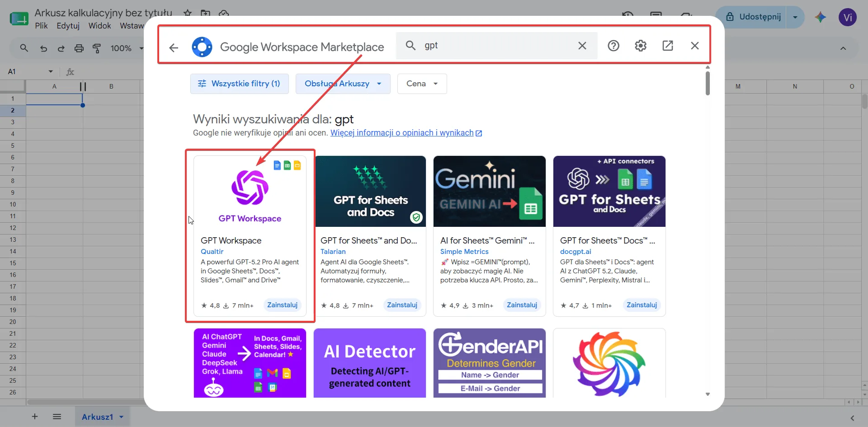This screenshot has height=427, width=868.
Task: Select column B header
Action: click(x=111, y=86)
